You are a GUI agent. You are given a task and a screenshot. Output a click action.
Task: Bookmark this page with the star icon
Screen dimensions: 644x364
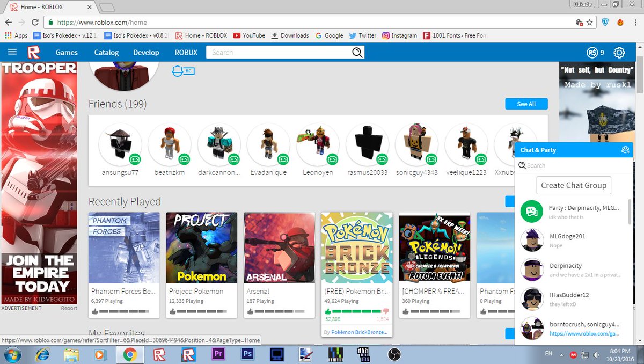click(x=589, y=23)
